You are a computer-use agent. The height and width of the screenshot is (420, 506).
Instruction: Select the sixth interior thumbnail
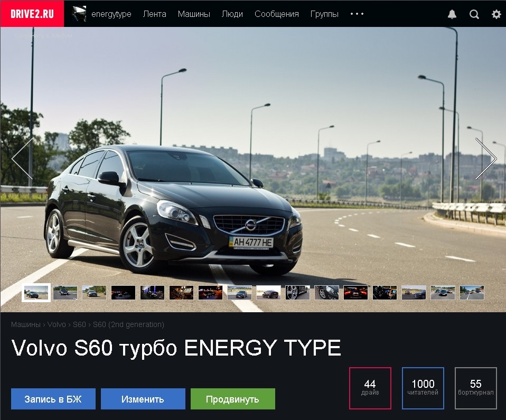[181, 293]
